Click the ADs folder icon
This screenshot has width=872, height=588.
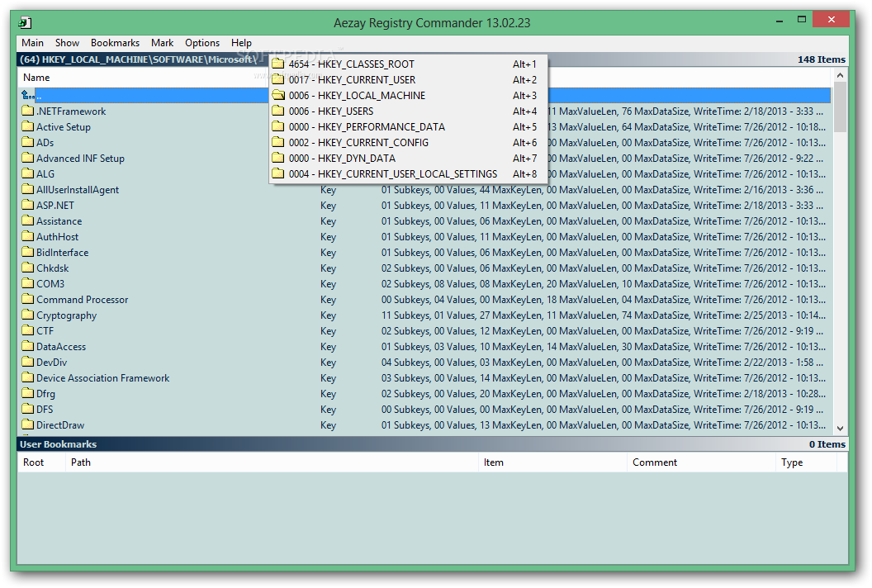(28, 142)
